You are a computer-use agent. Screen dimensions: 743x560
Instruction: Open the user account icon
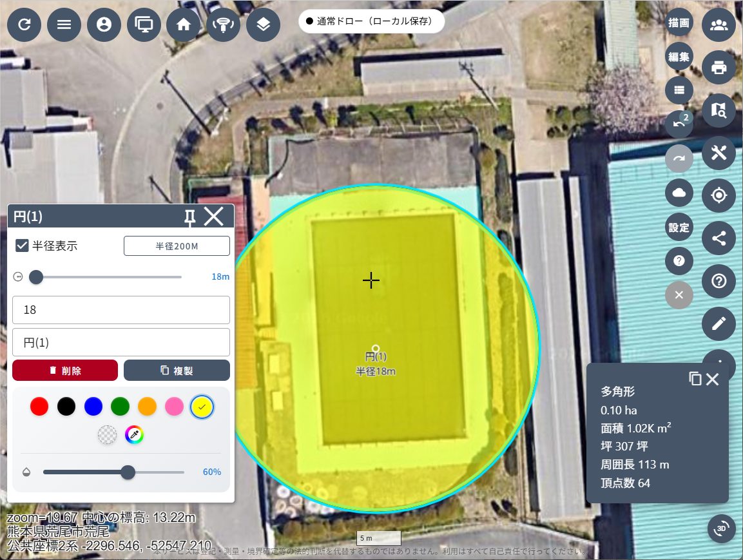(x=104, y=25)
